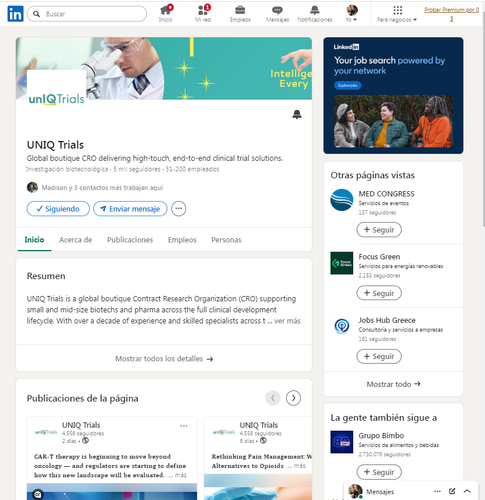Open Grupo Bimbo page logo
The image size is (485, 500).
point(342,442)
